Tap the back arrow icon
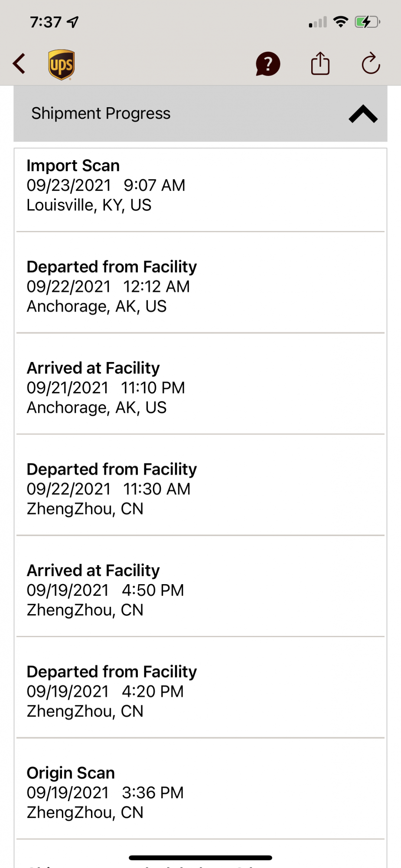 19,64
